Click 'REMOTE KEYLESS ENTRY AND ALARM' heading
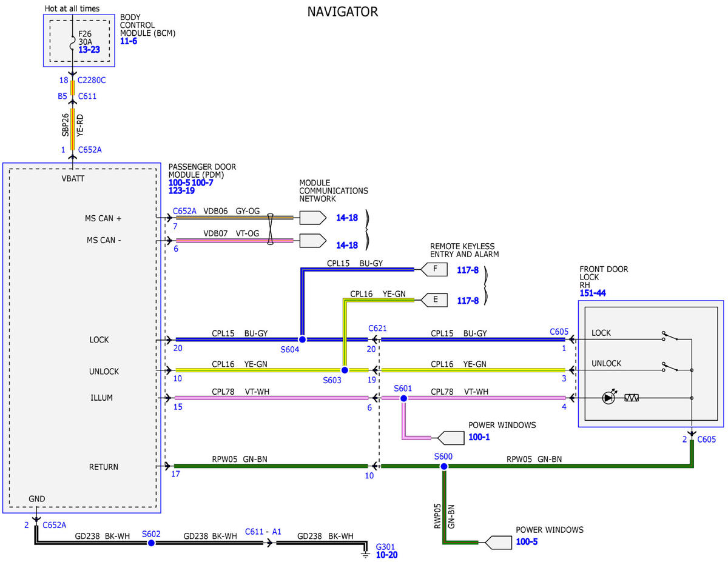 coord(465,250)
